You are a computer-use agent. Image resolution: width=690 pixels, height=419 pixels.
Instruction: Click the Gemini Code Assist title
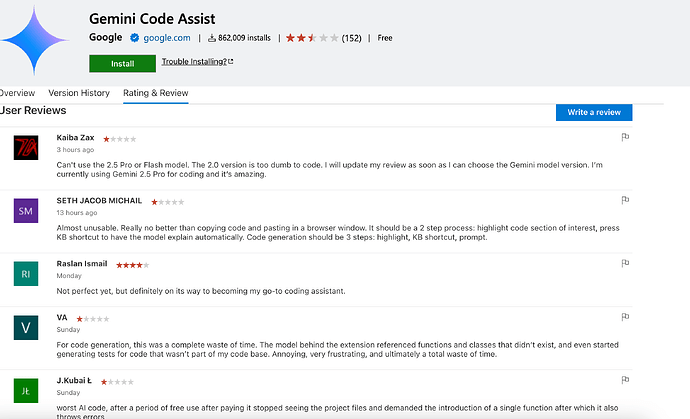click(x=152, y=19)
